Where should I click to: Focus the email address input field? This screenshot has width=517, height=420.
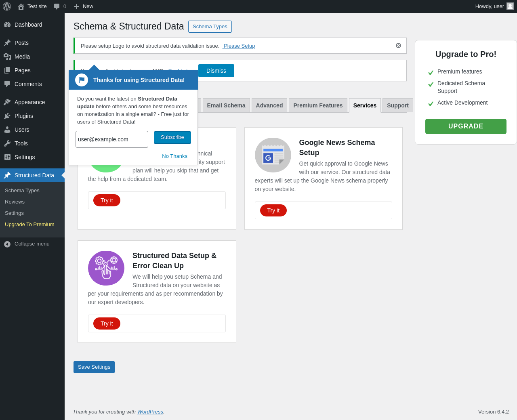pos(112,139)
